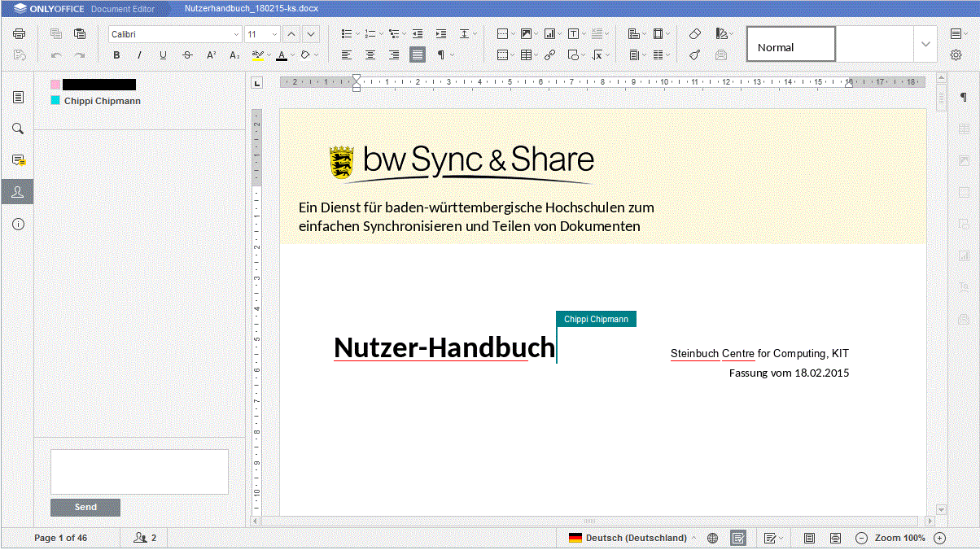
Task: Insert an image
Action: coord(529,33)
